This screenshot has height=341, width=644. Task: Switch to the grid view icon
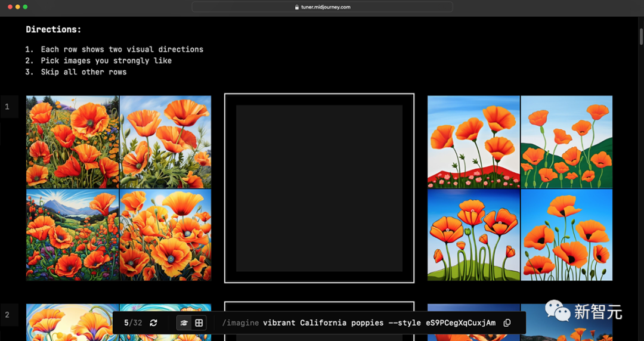click(199, 323)
